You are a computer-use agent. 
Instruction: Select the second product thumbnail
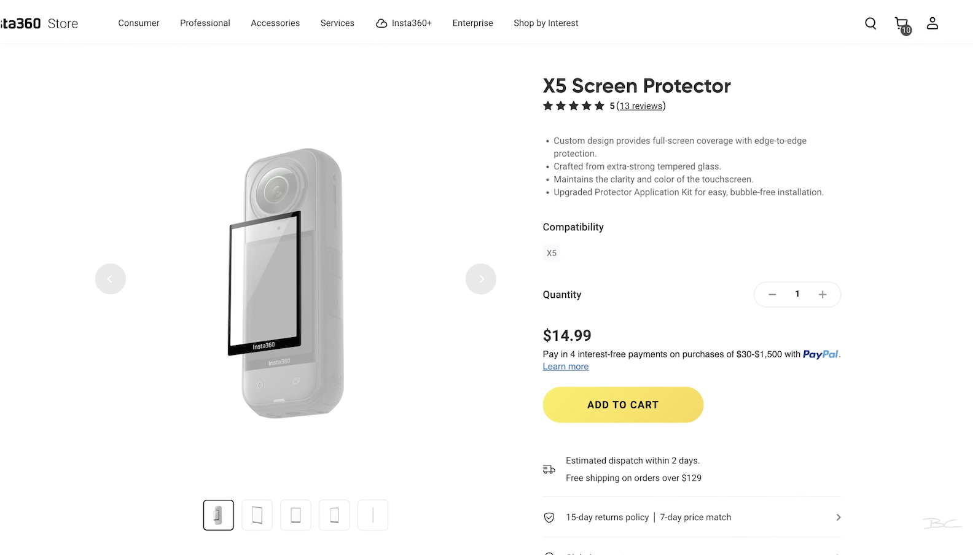257,515
